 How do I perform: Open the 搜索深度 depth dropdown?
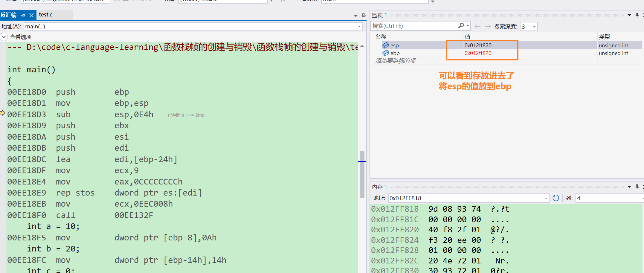[x=534, y=27]
